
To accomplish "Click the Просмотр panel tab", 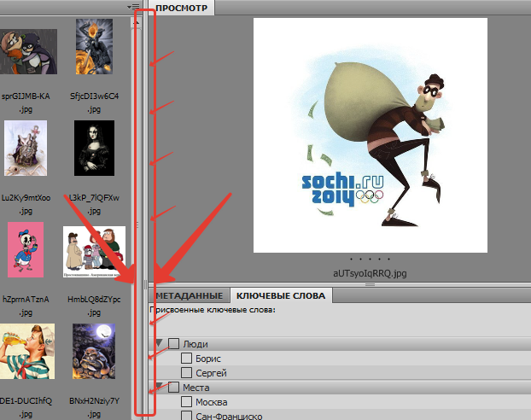I will click(x=183, y=7).
